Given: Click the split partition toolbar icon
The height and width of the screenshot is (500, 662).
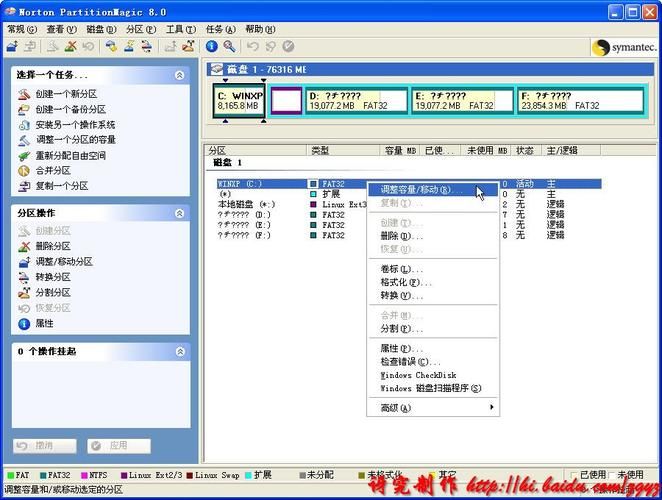Looking at the screenshot, I should pos(189,46).
